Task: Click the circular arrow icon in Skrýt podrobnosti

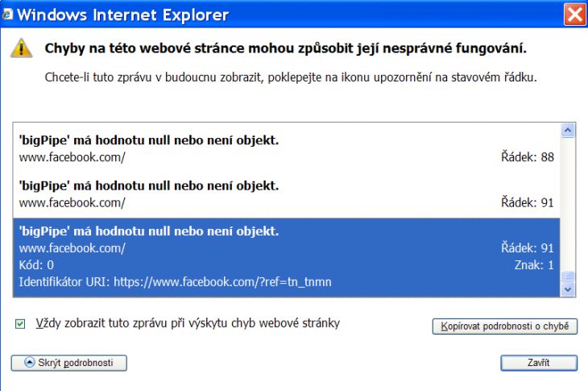Action: coord(29,362)
